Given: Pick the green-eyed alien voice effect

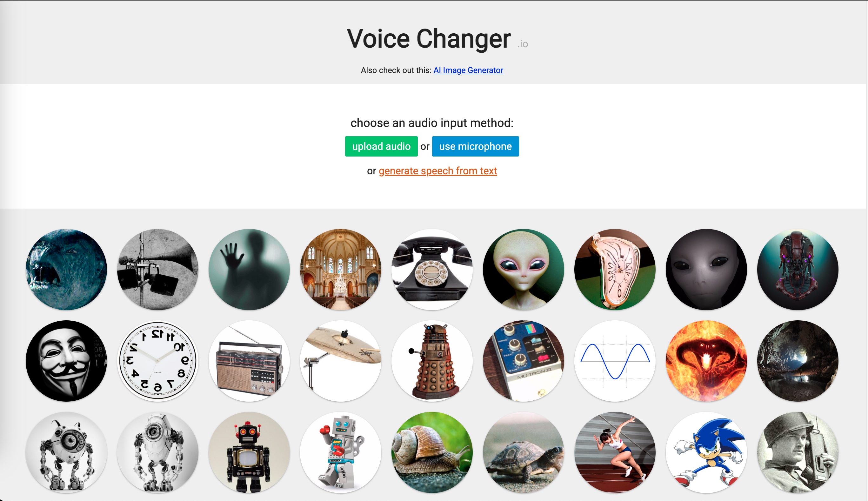Looking at the screenshot, I should [x=523, y=270].
